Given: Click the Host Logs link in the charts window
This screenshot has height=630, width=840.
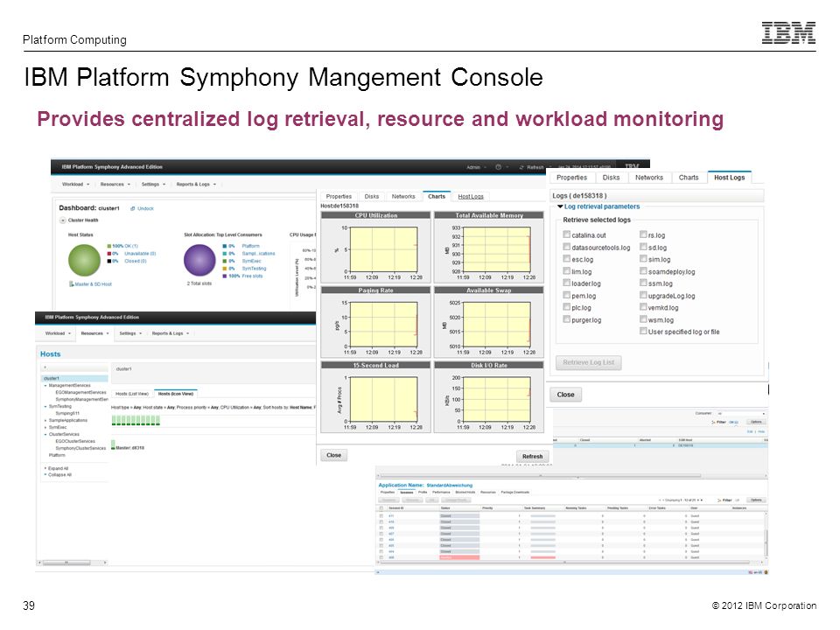Looking at the screenshot, I should pos(471,197).
